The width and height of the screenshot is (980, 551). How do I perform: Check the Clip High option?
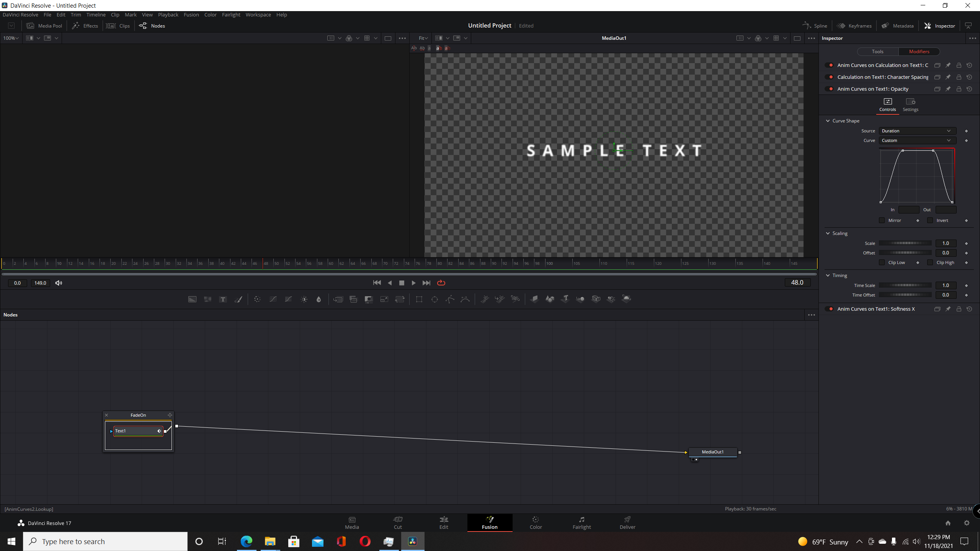pyautogui.click(x=930, y=262)
